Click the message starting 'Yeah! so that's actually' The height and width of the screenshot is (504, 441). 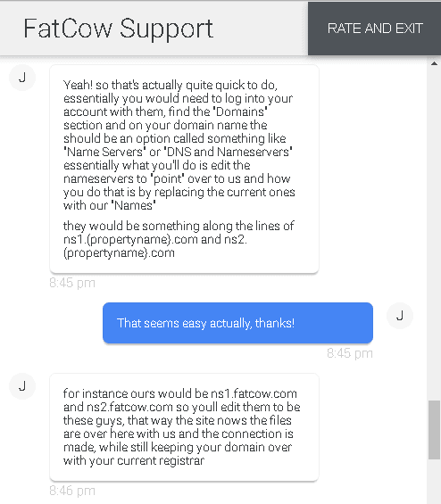[184, 169]
